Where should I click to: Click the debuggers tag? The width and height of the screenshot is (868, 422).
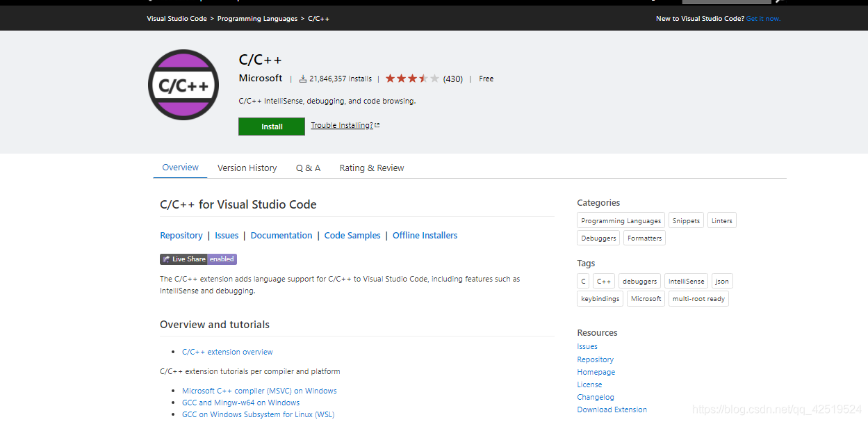(639, 281)
